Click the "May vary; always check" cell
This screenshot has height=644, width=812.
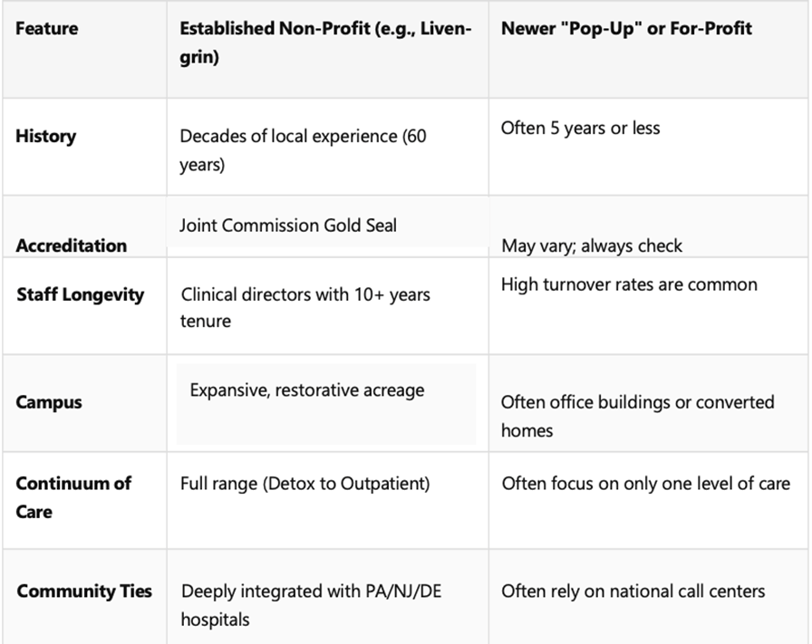pyautogui.click(x=592, y=245)
